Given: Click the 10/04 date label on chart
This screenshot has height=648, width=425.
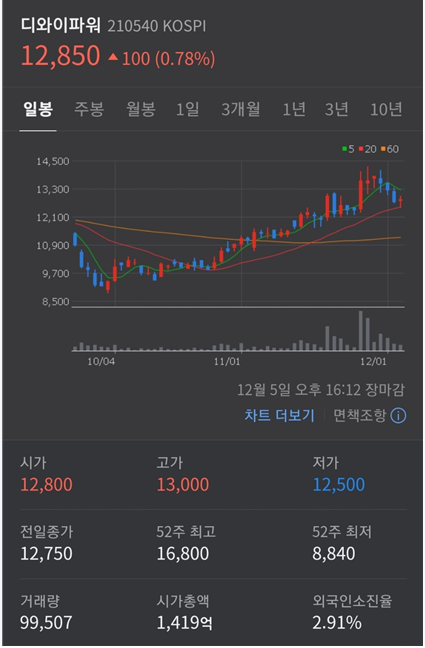Looking at the screenshot, I should coord(101,362).
